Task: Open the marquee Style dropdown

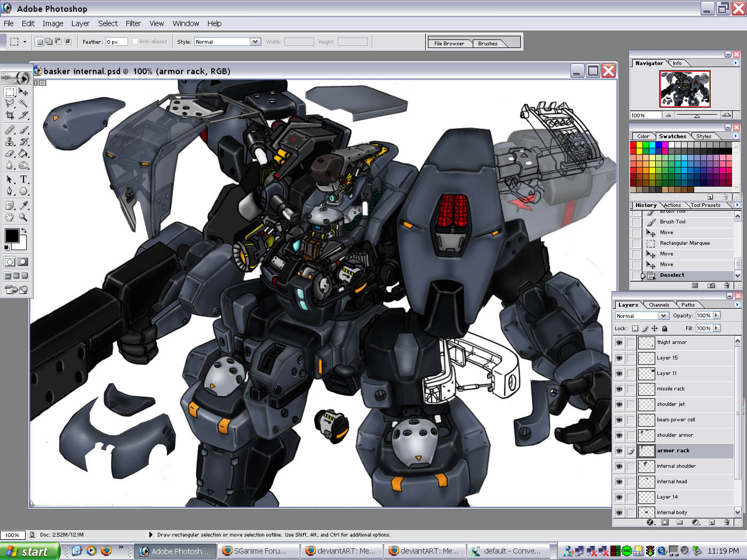Action: pos(255,42)
